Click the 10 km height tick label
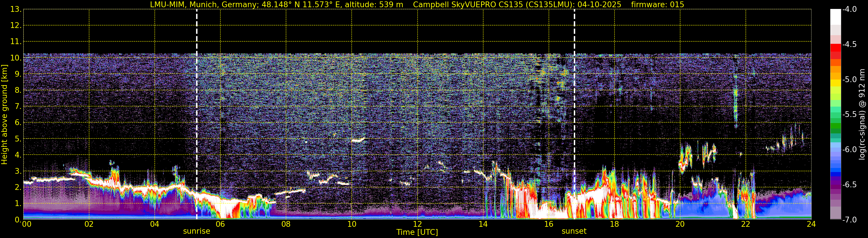The image size is (868, 238). [16, 58]
